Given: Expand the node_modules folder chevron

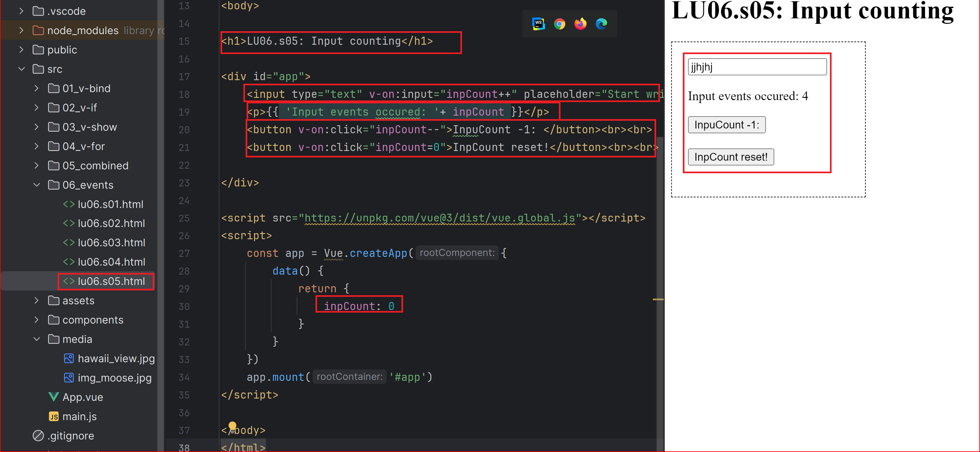Looking at the screenshot, I should (x=21, y=30).
